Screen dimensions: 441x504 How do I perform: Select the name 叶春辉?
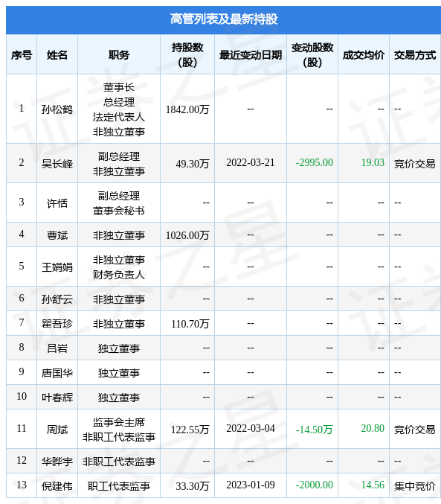point(57,398)
